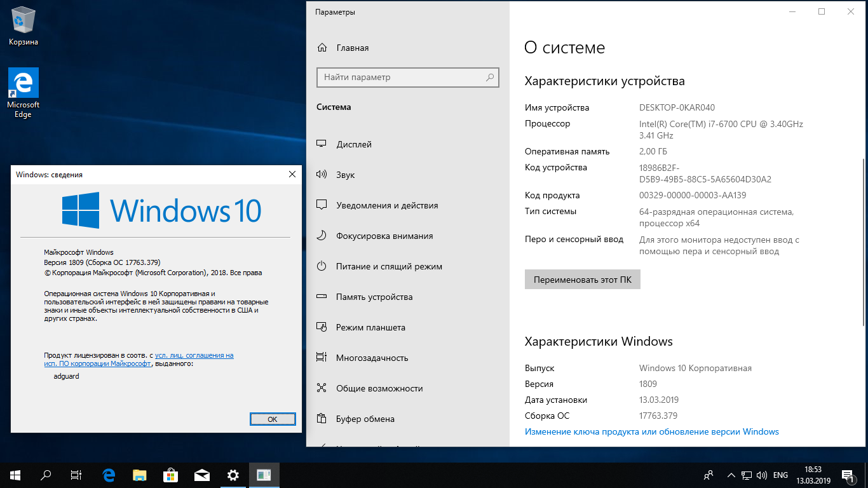The image size is (868, 488).
Task: Open File Explorer from the taskbar
Action: point(139,475)
